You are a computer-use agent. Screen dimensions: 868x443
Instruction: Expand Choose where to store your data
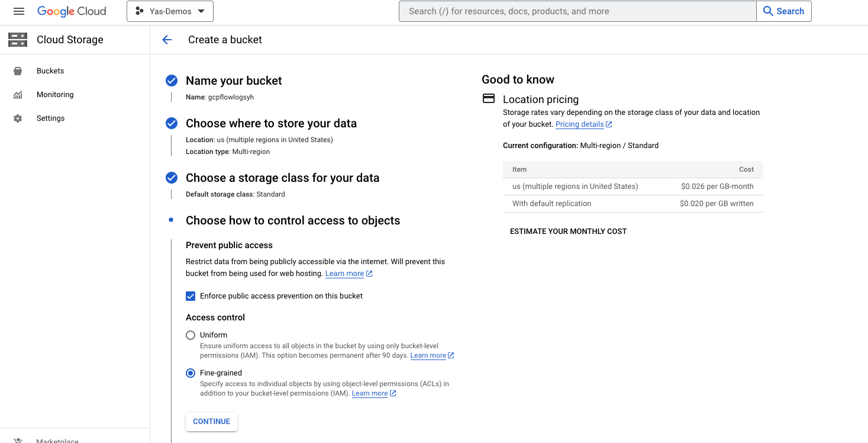click(x=271, y=123)
